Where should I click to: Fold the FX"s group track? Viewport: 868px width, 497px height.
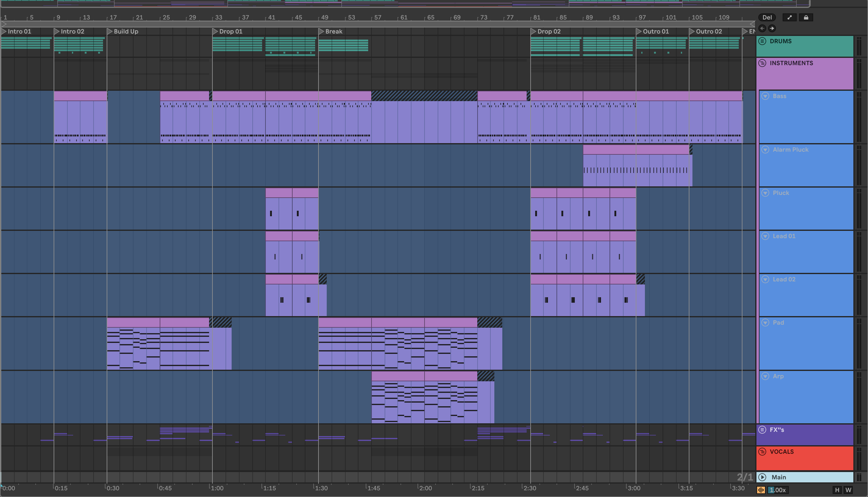pyautogui.click(x=762, y=430)
